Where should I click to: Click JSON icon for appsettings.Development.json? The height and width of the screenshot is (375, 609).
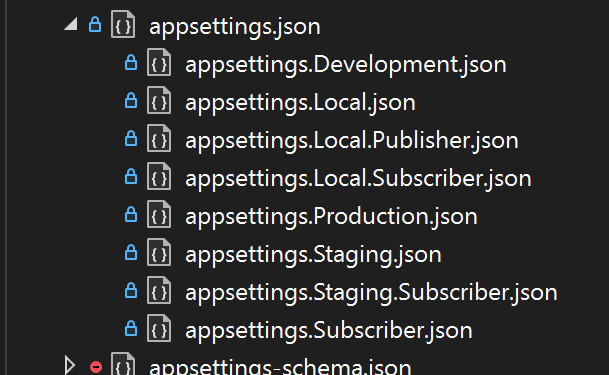(x=159, y=63)
